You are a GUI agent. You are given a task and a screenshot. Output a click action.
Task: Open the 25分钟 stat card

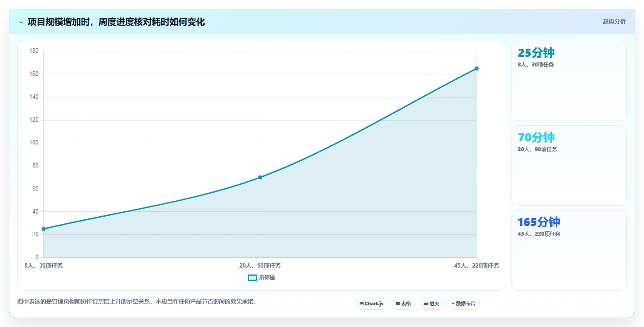[569, 81]
